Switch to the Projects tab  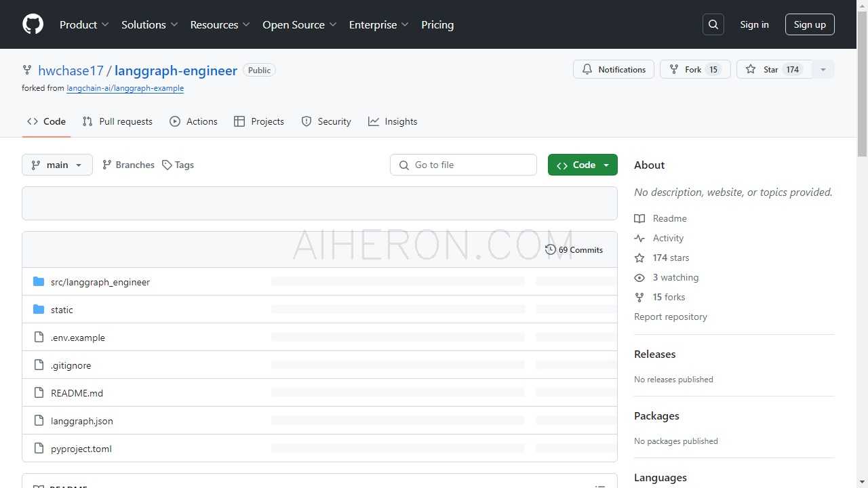[259, 121]
